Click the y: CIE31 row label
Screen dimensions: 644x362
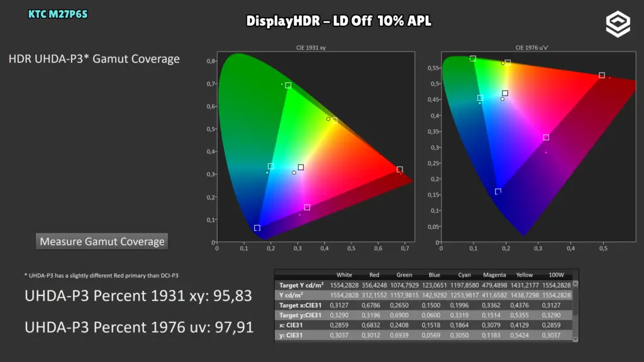(x=291, y=336)
